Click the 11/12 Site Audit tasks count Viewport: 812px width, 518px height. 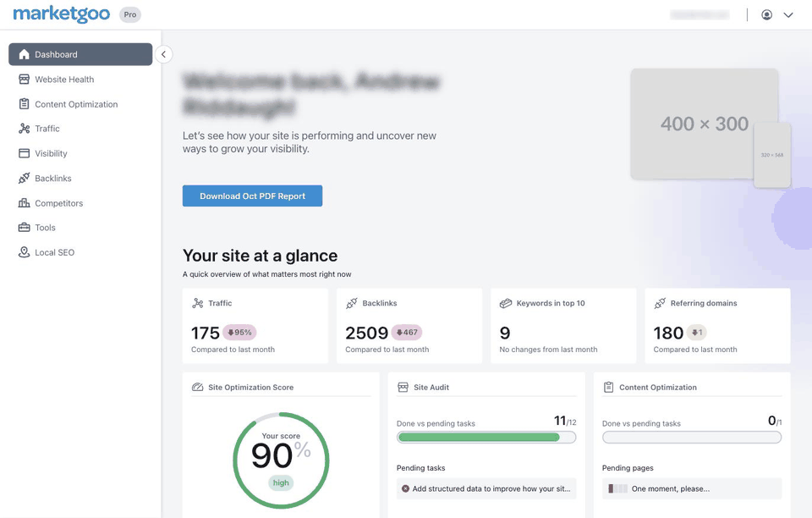(565, 421)
